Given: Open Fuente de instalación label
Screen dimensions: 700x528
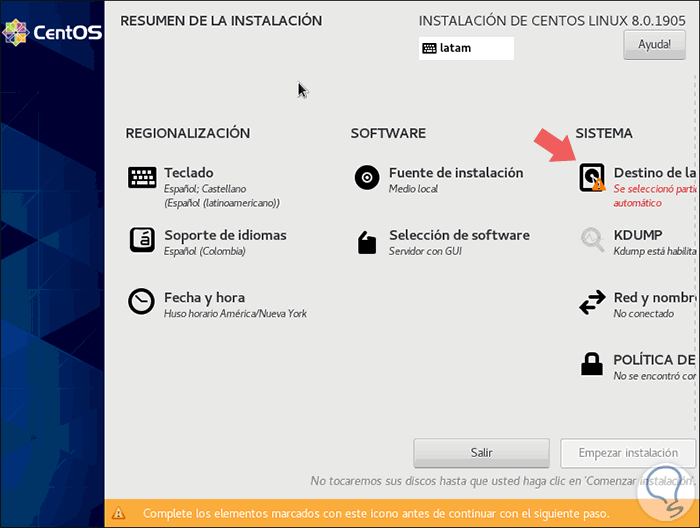Looking at the screenshot, I should point(456,173).
